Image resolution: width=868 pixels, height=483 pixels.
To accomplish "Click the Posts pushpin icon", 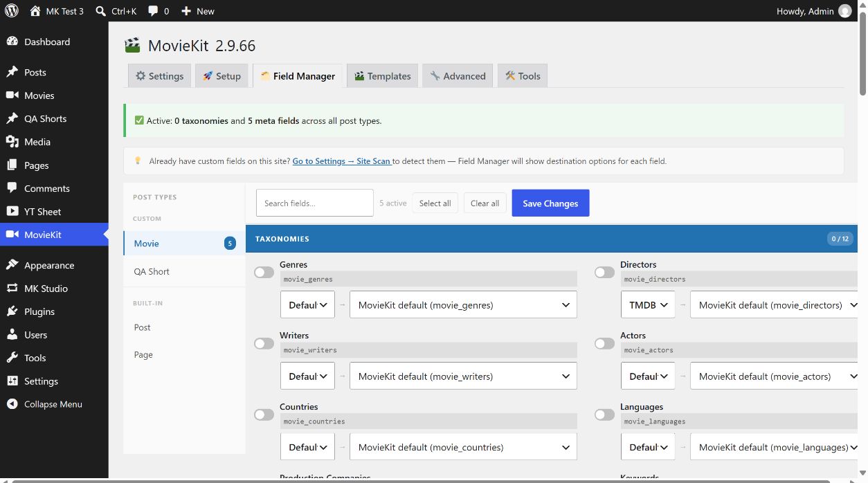I will 12,72.
